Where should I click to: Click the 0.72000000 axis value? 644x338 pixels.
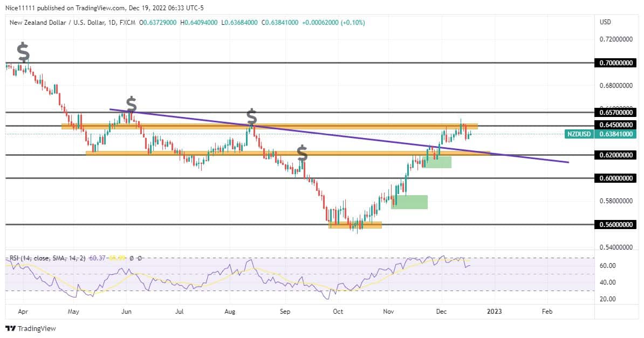(x=616, y=39)
